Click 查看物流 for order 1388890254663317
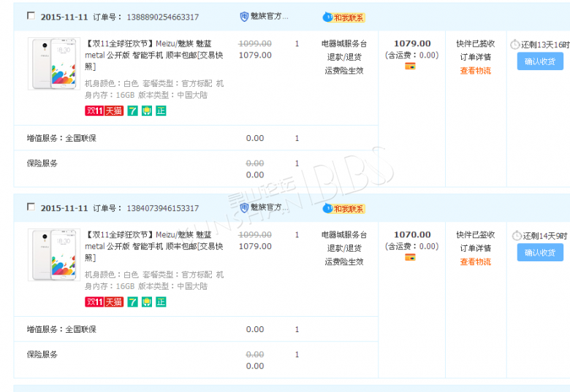Screen dimensions: 570x392 click(476, 71)
